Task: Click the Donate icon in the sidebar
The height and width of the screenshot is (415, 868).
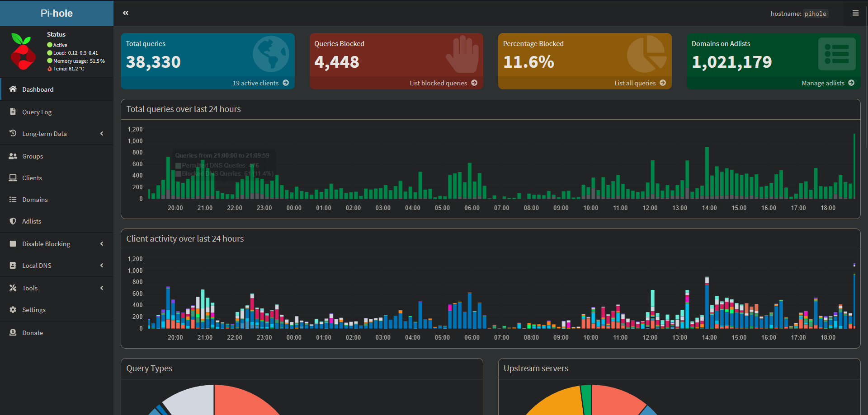Action: point(13,332)
